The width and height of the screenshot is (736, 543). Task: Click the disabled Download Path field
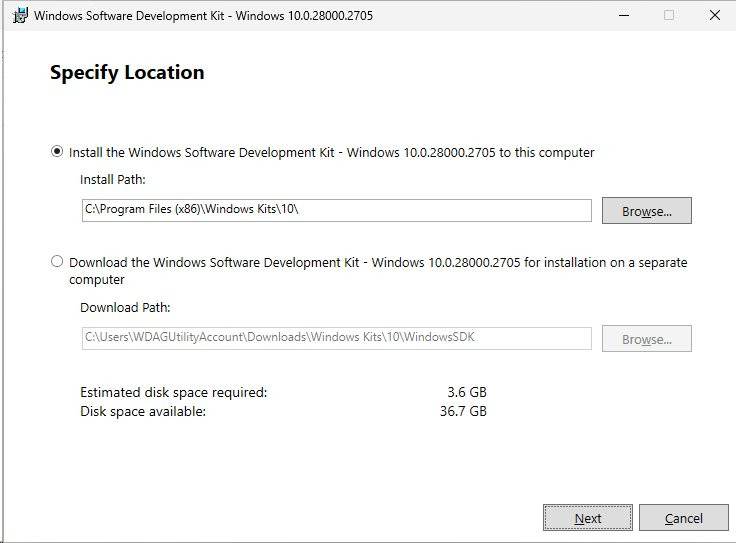[x=337, y=338]
